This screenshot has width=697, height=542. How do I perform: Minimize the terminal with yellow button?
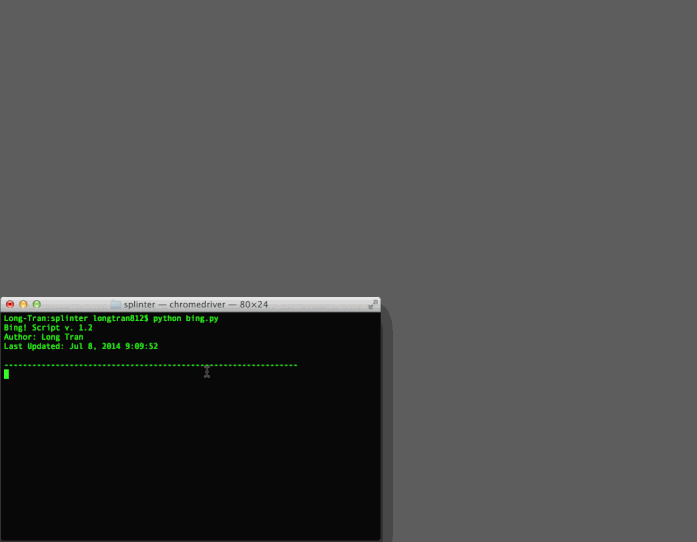[x=23, y=305]
